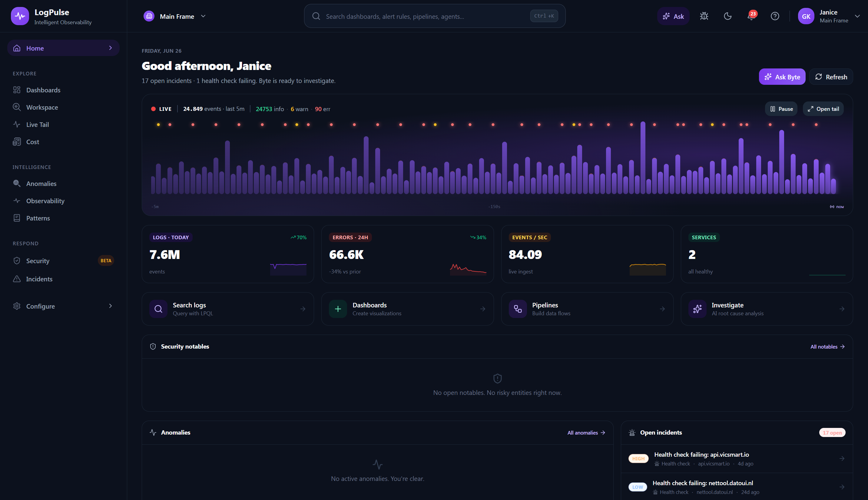Click the Search logs magnifier icon
The height and width of the screenshot is (500, 868).
[x=158, y=309]
